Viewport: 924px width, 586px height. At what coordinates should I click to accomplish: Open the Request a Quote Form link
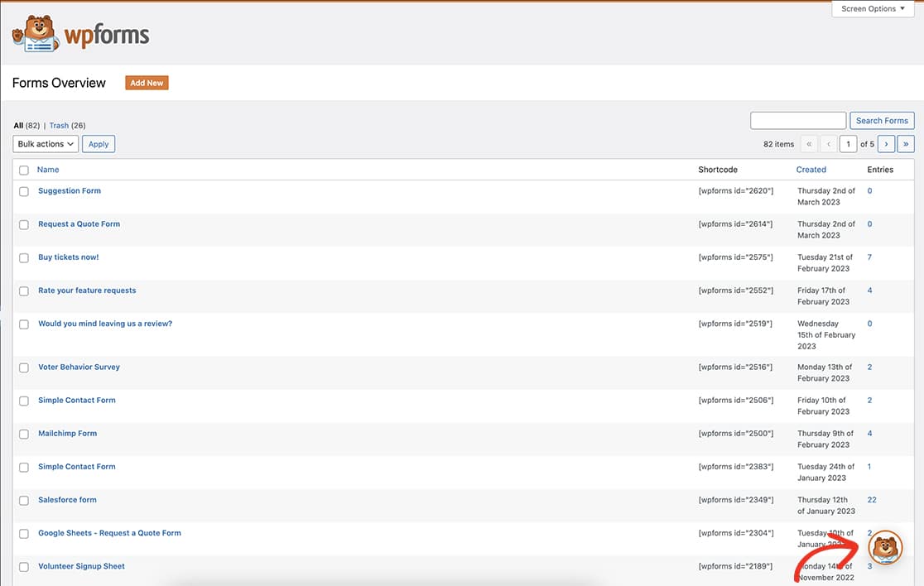pos(79,223)
